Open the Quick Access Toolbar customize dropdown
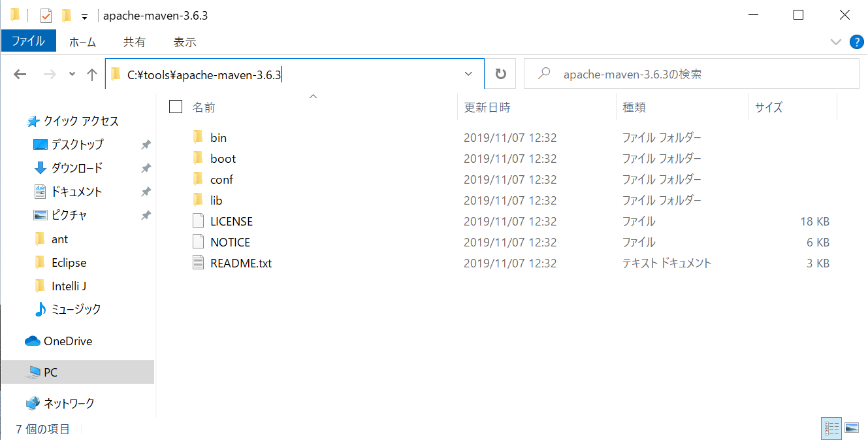This screenshot has width=868, height=440. point(84,16)
